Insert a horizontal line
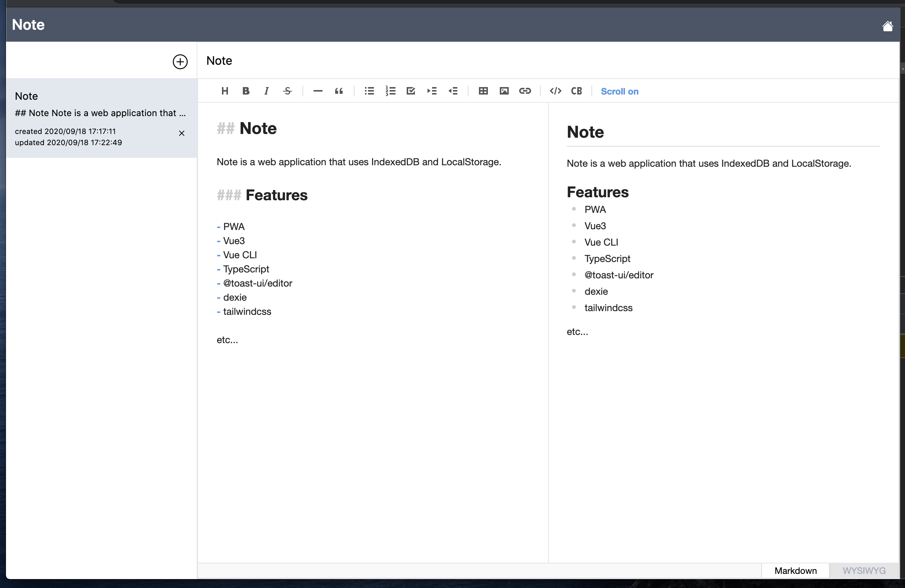 (318, 91)
